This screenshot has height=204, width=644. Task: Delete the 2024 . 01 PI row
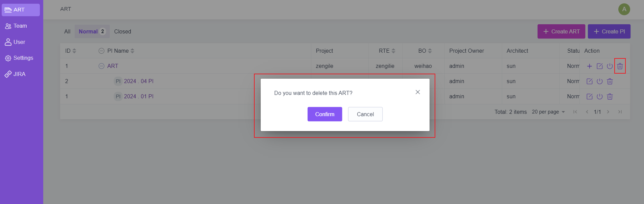[x=610, y=97]
